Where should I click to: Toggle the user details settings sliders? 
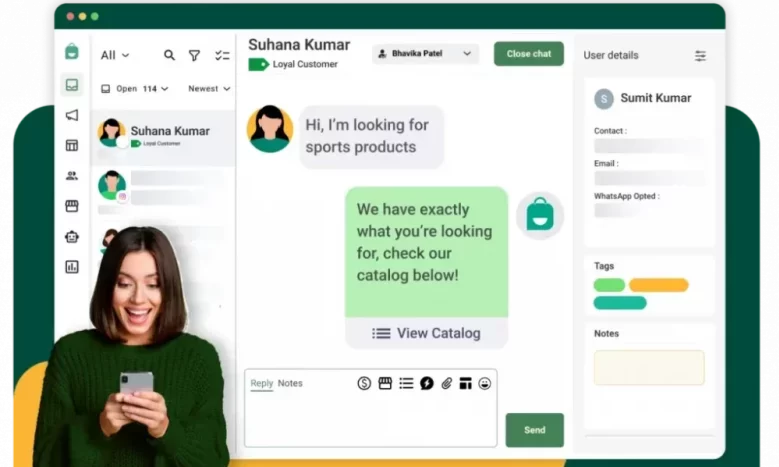pos(700,56)
